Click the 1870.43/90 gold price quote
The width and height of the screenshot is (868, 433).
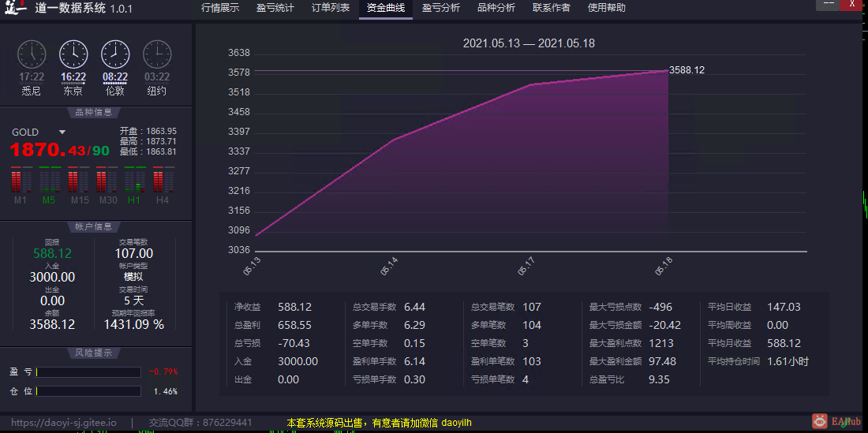coord(60,150)
